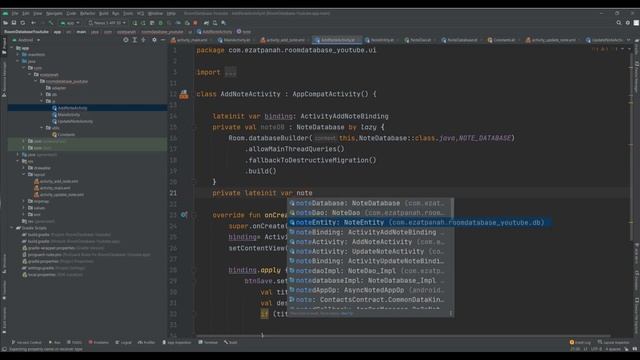Open the Problems tool window button
Viewport: 640px width, 360px height.
coord(99,342)
